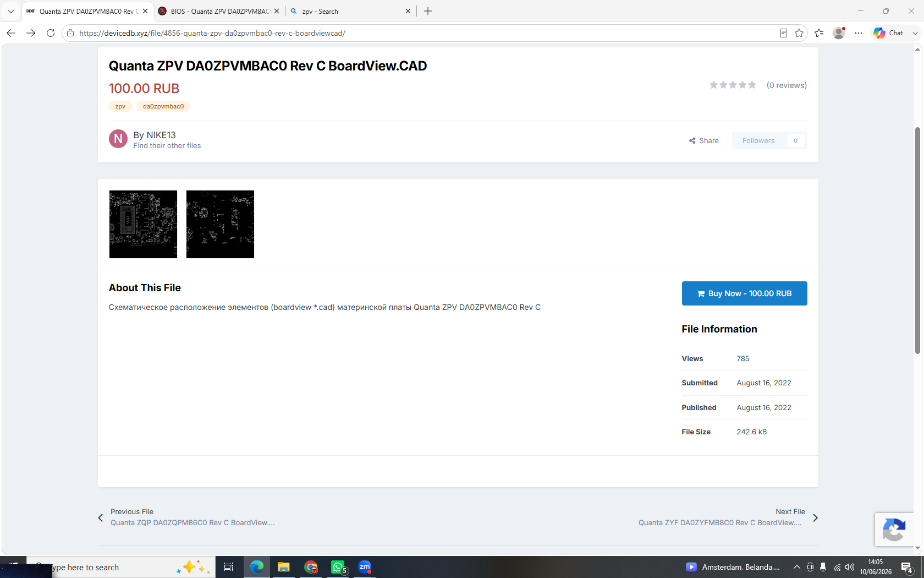Open the tab actions menu
Screen dimensions: 924x578
coord(11,11)
